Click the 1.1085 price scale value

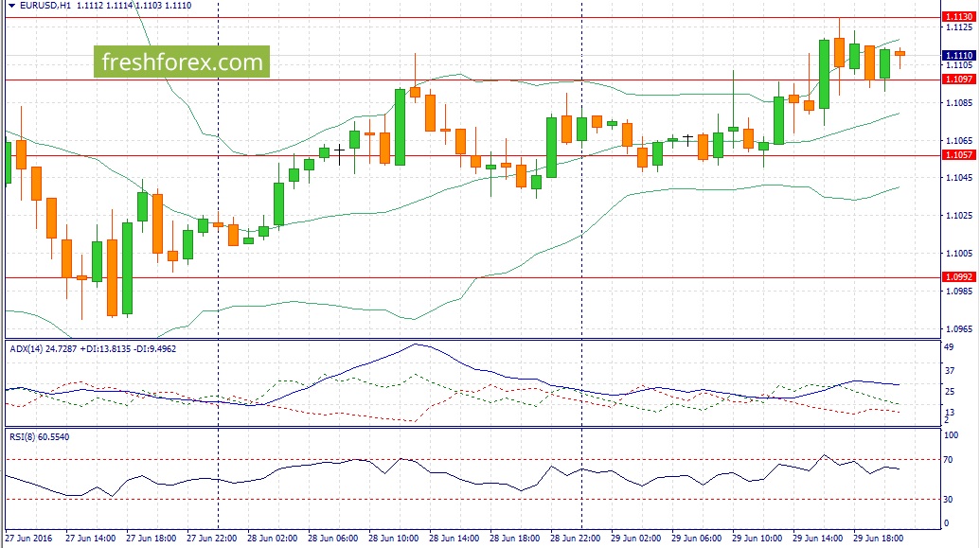[x=958, y=102]
